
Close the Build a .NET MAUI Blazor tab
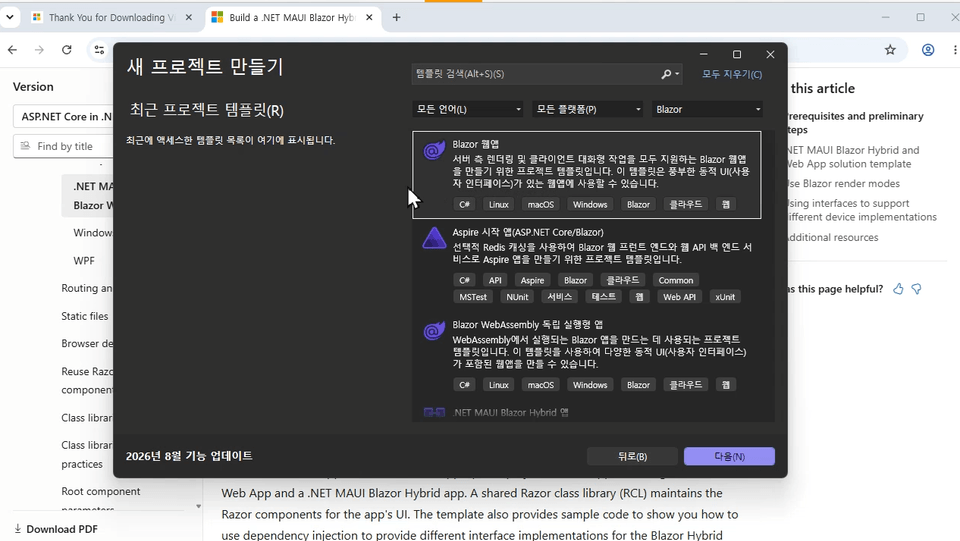pos(369,17)
